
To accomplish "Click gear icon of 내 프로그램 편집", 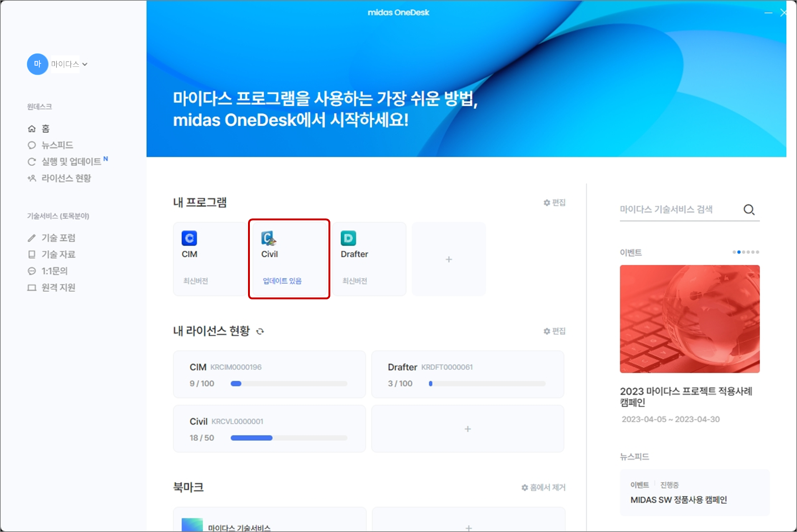I will 547,202.
